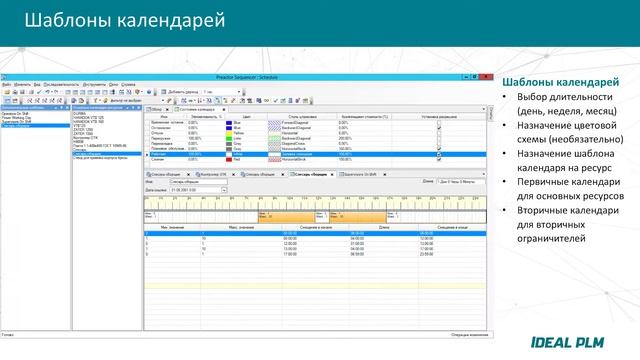This screenshot has height=360, width=640.
Task: Click the funnel filter icon
Action: tap(95, 100)
